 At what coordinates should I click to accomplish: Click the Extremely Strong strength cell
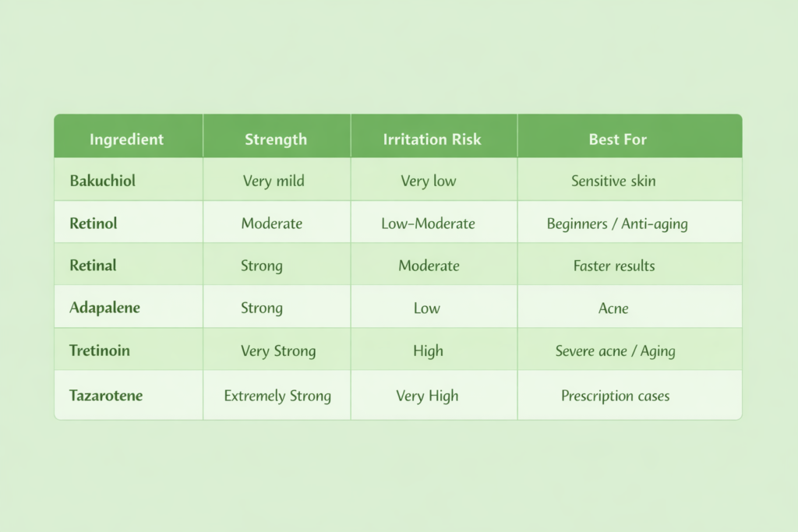point(277,396)
